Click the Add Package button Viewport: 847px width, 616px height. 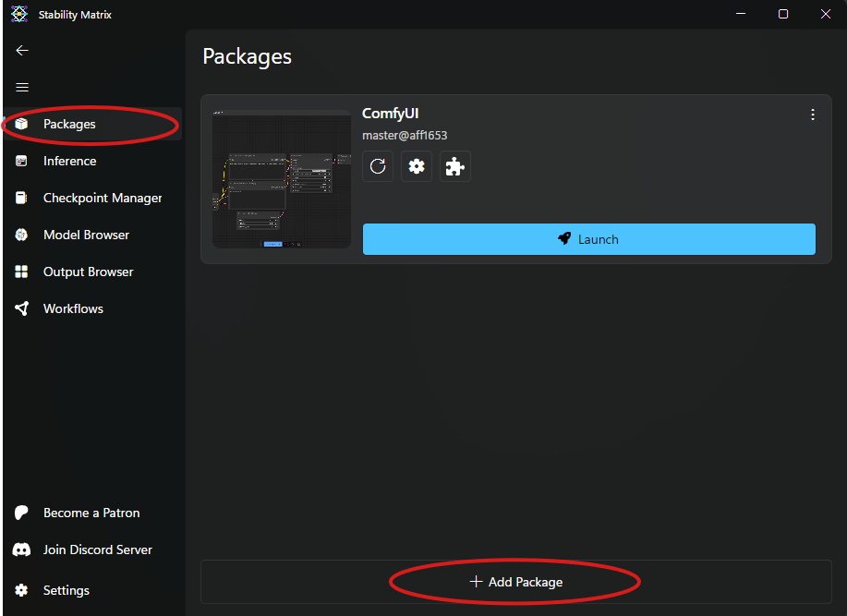point(516,582)
